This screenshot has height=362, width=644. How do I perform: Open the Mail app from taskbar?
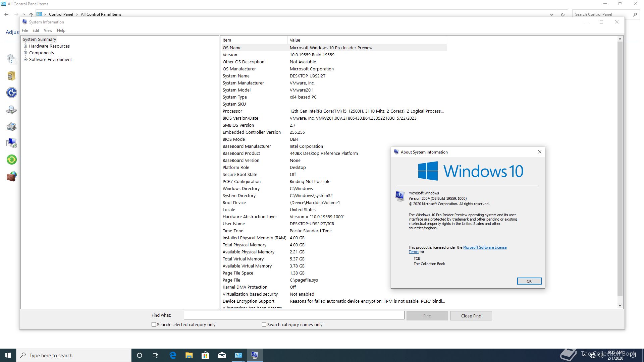222,355
